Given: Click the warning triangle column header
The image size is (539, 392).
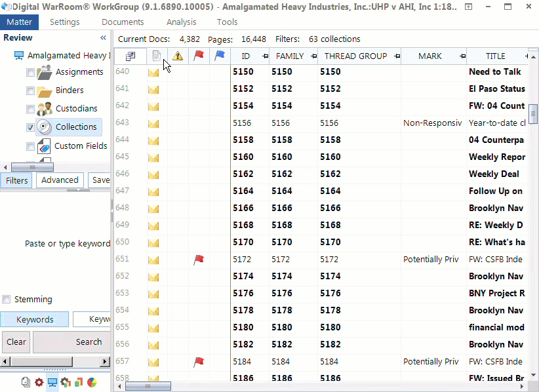Looking at the screenshot, I should 178,56.
